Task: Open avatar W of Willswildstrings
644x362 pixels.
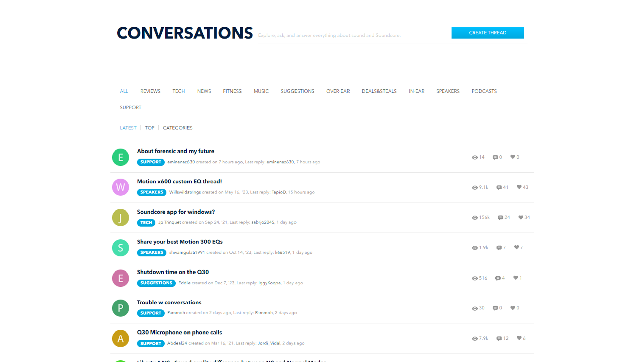Action: tap(120, 187)
